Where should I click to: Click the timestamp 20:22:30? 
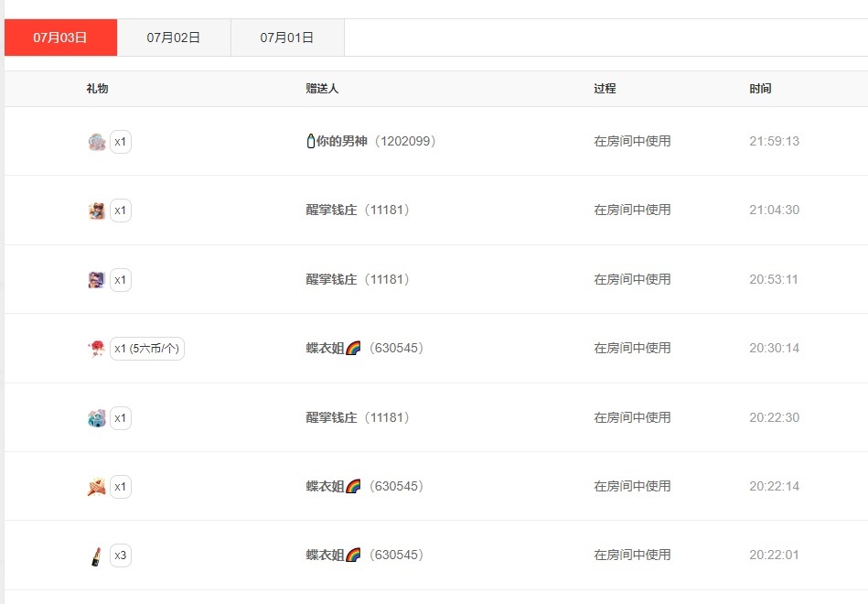pyautogui.click(x=775, y=417)
